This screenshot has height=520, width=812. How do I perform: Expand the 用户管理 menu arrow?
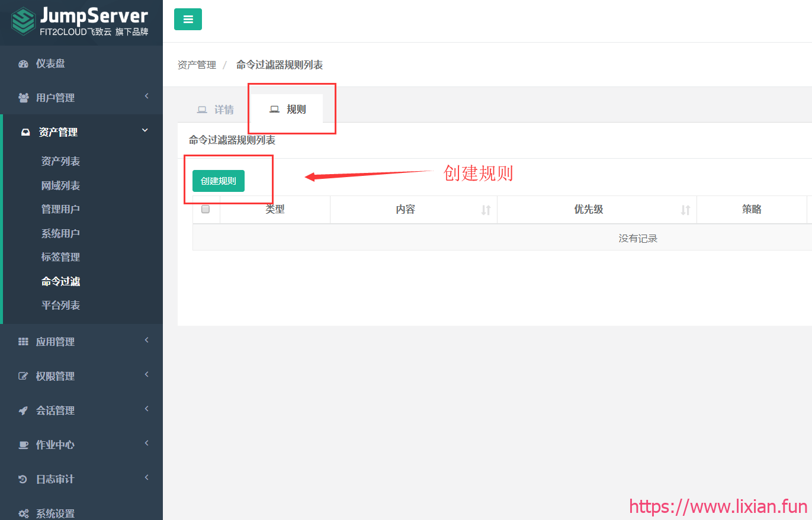click(146, 97)
